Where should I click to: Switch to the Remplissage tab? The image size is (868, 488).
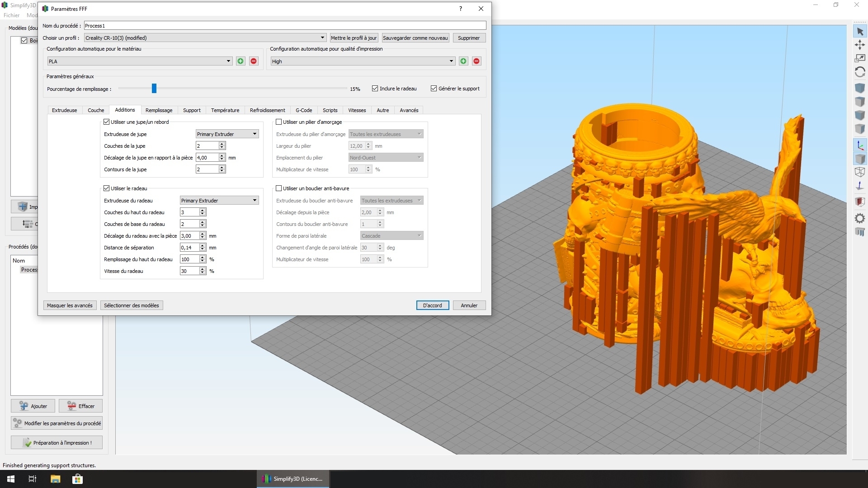[159, 110]
